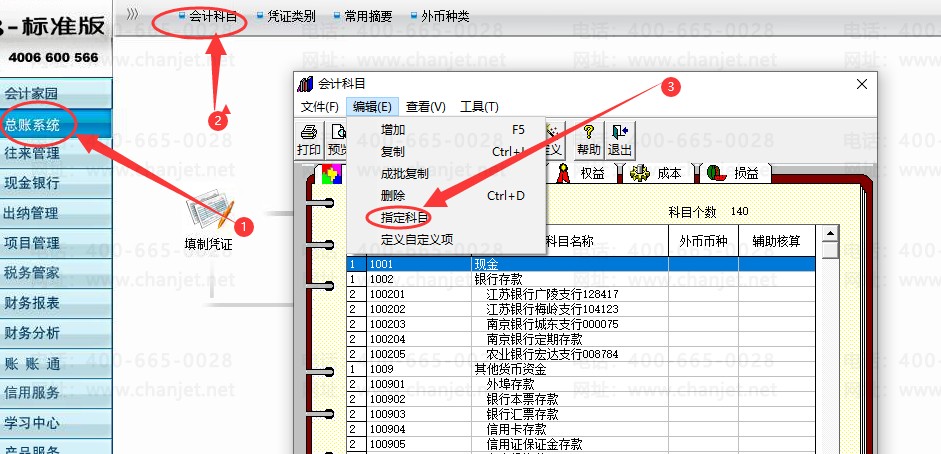941x454 pixels.
Task: Open 会计家园 in the sidebar
Action: [56, 94]
